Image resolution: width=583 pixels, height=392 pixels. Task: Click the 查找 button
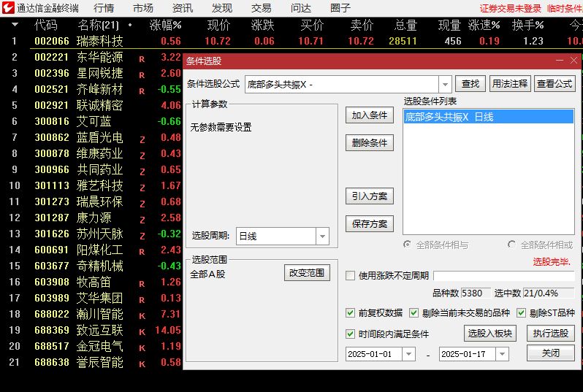pos(470,84)
